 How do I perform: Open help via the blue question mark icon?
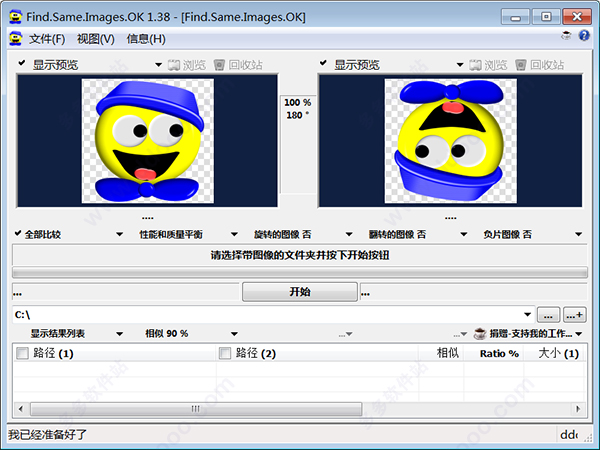coord(584,36)
